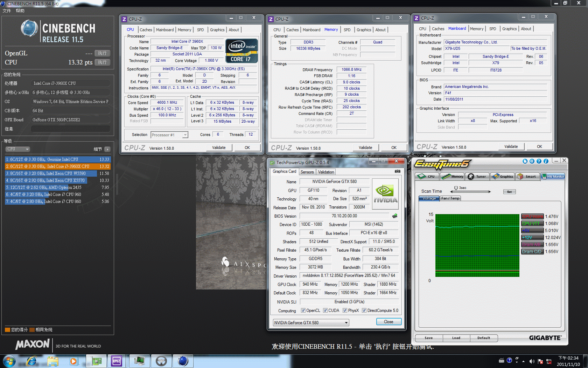Image resolution: width=588 pixels, height=368 pixels.
Task: Click the +12V legend swatch
Action: pyautogui.click(x=532, y=238)
